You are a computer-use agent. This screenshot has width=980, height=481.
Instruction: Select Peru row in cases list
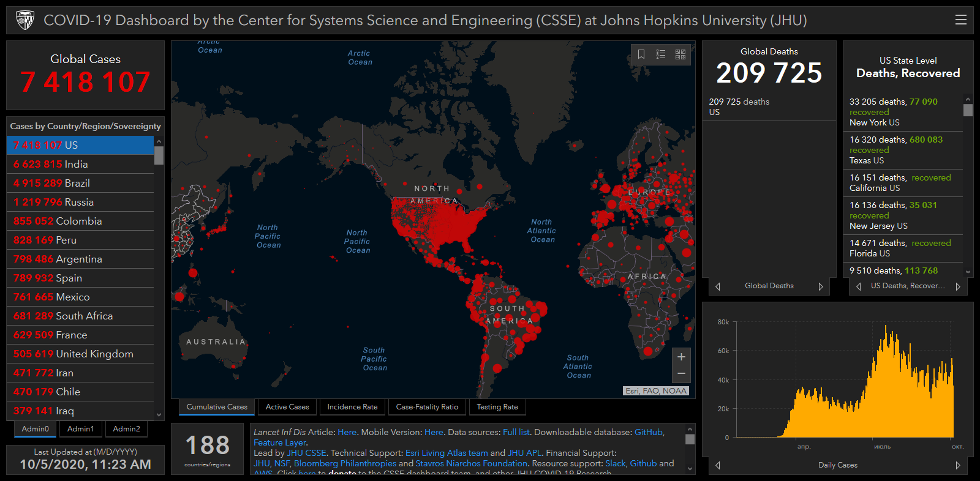[x=80, y=240]
